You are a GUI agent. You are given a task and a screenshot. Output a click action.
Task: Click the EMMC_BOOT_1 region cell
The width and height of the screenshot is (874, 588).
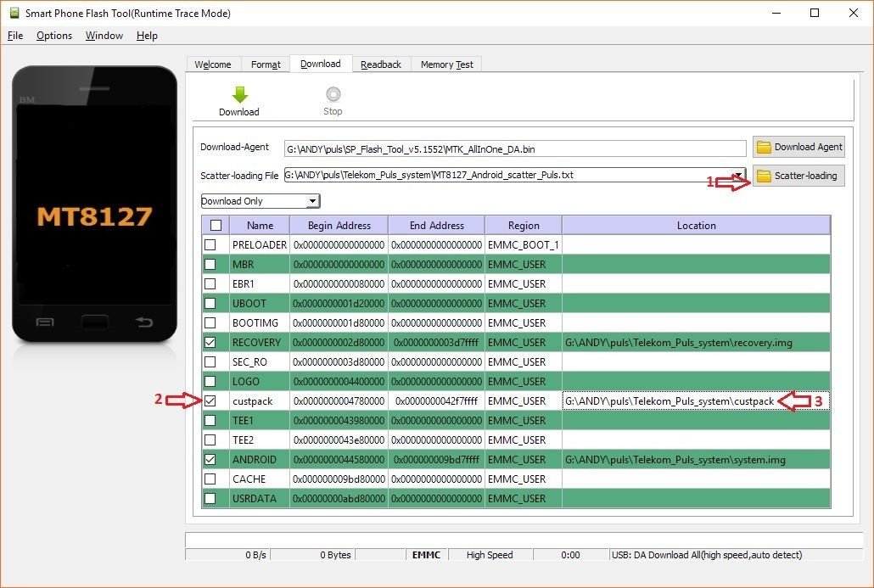pyautogui.click(x=524, y=244)
